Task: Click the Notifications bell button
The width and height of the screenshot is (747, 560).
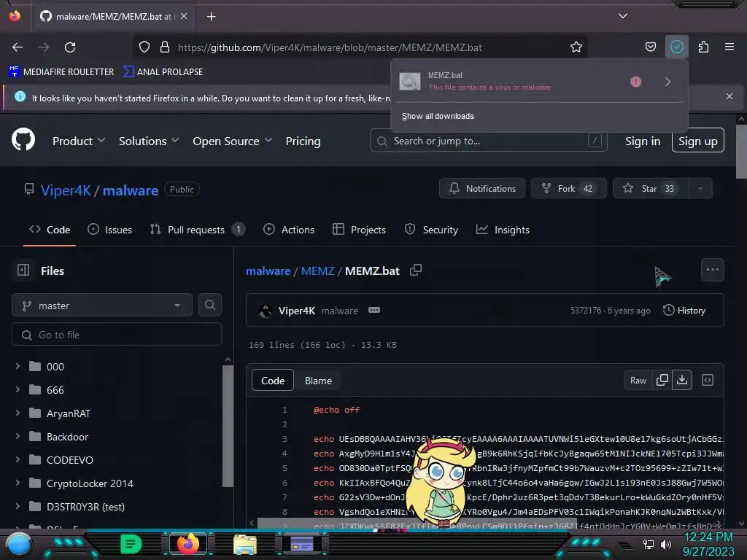Action: [x=482, y=189]
